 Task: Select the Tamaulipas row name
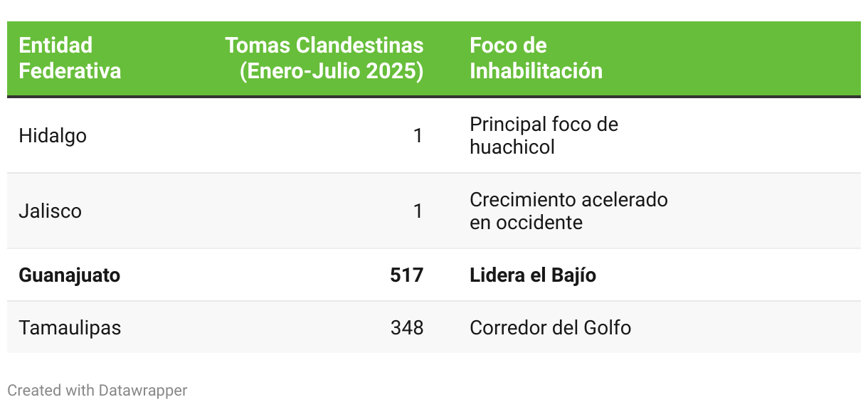70,328
